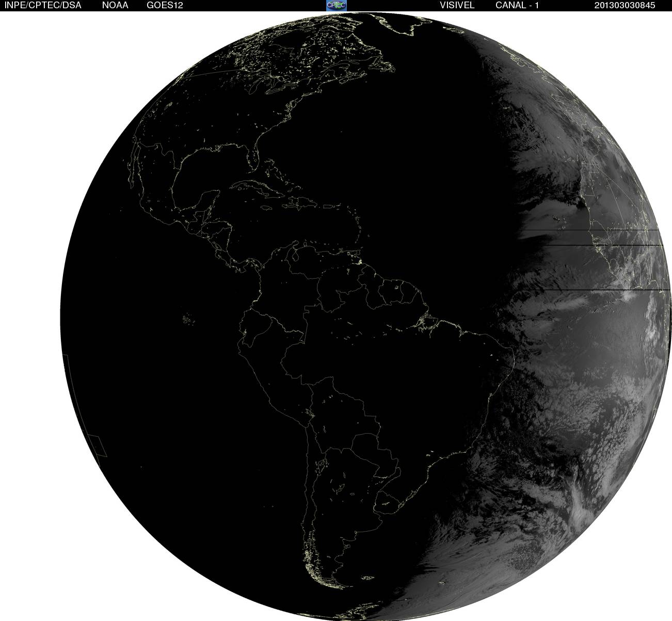Click the 201303030845 timestamp
Screen dimensions: 672x621
[x=625, y=5]
